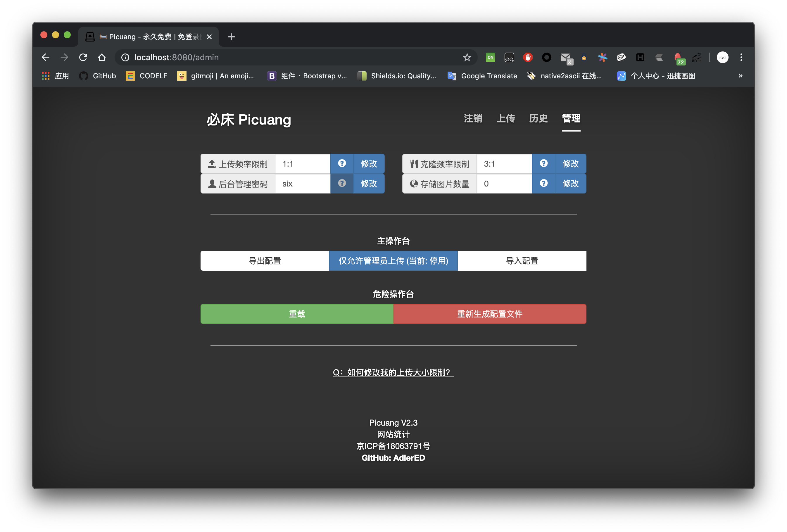The width and height of the screenshot is (787, 532).
Task: Click the 网站统计 footer link
Action: [x=393, y=434]
